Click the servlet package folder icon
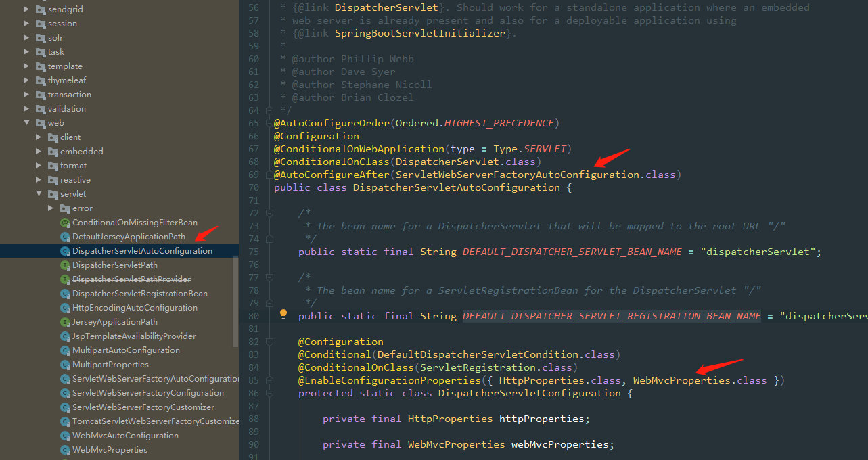This screenshot has height=460, width=868. [x=53, y=194]
